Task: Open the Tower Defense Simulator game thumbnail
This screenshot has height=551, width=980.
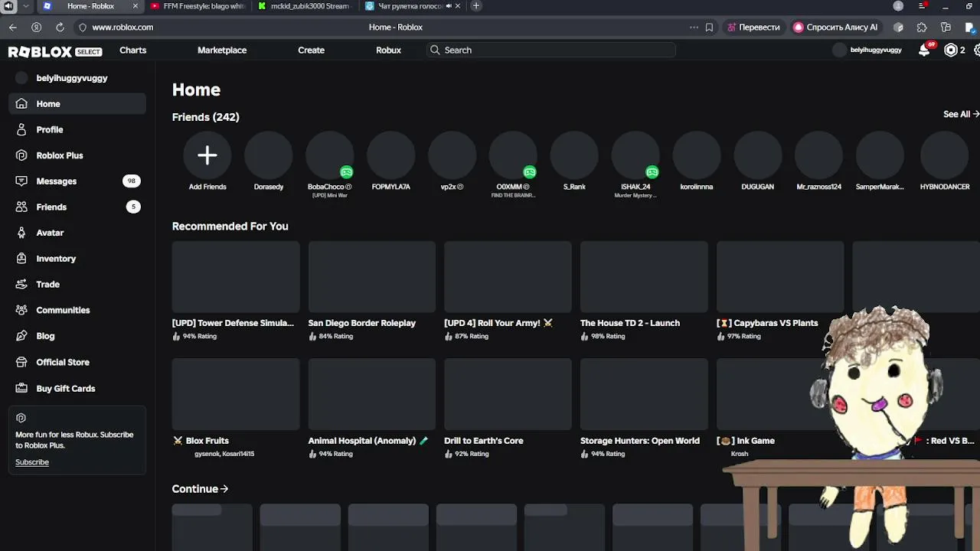Action: (236, 277)
